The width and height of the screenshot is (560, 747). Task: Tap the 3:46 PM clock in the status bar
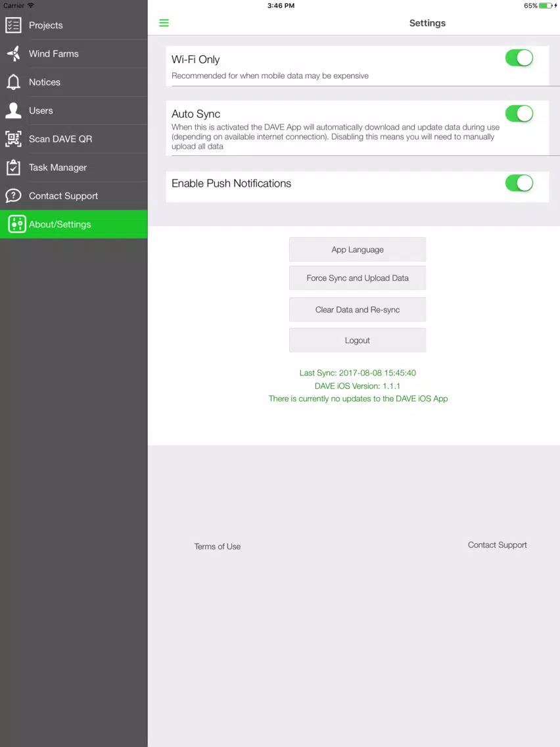pos(281,6)
